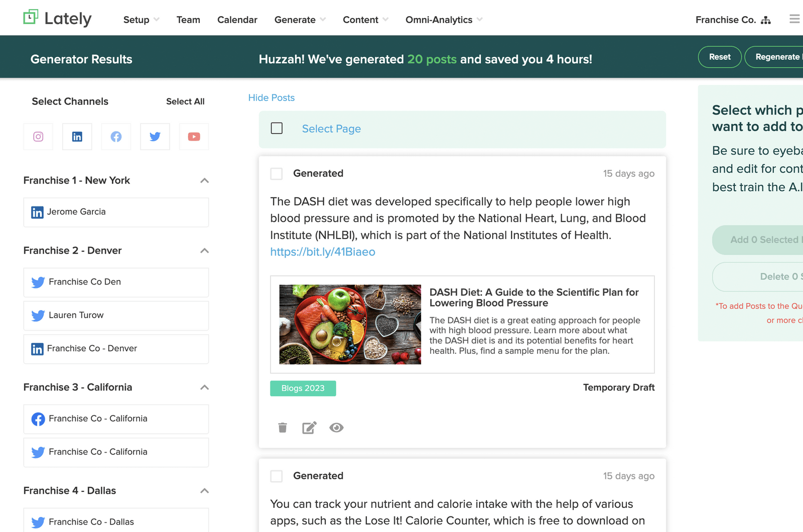
Task: Open the Calendar menu item
Action: [237, 20]
